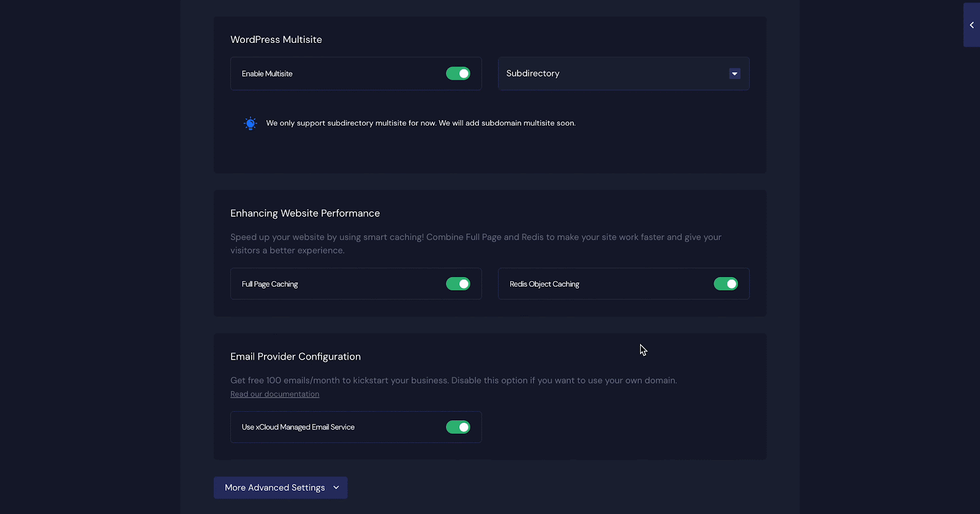Click the chevron on More Advanced Settings
The width and height of the screenshot is (980, 514).
(336, 488)
